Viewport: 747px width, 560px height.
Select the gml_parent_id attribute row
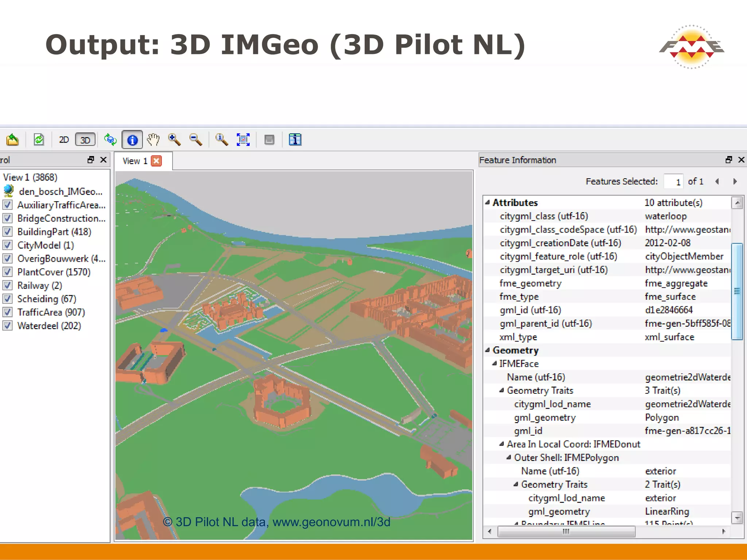(607, 323)
